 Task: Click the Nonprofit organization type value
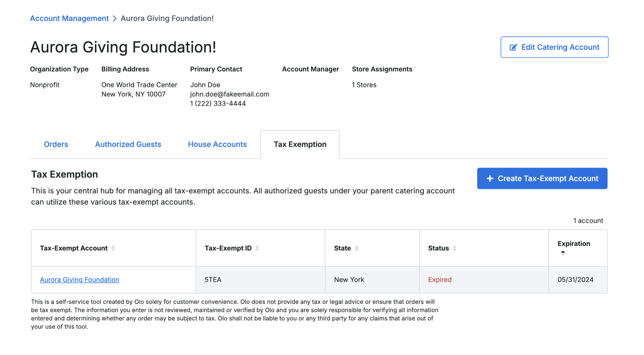45,85
